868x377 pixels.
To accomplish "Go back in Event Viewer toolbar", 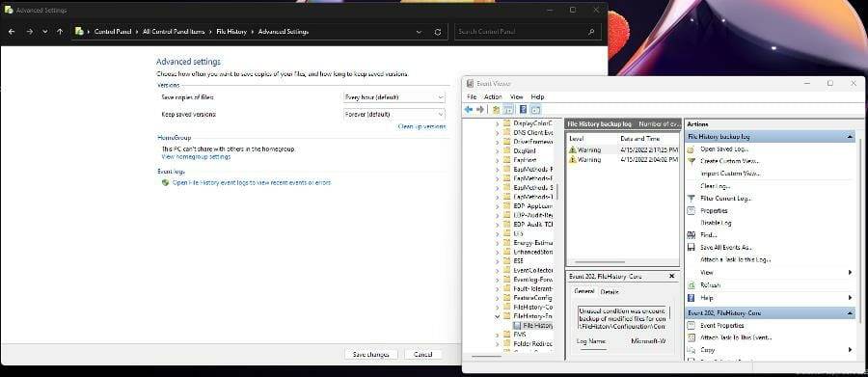I will (469, 110).
